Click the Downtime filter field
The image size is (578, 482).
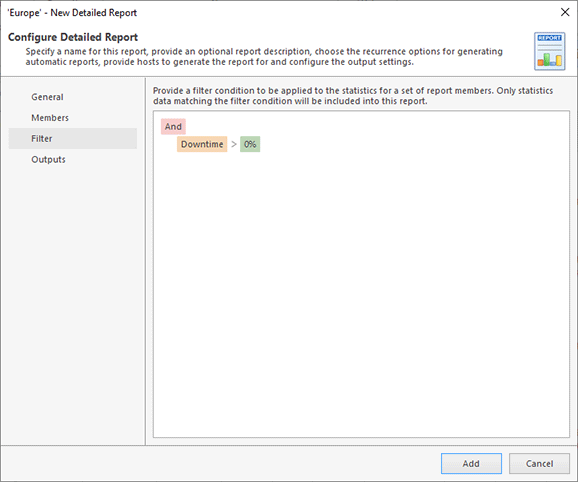(202, 144)
